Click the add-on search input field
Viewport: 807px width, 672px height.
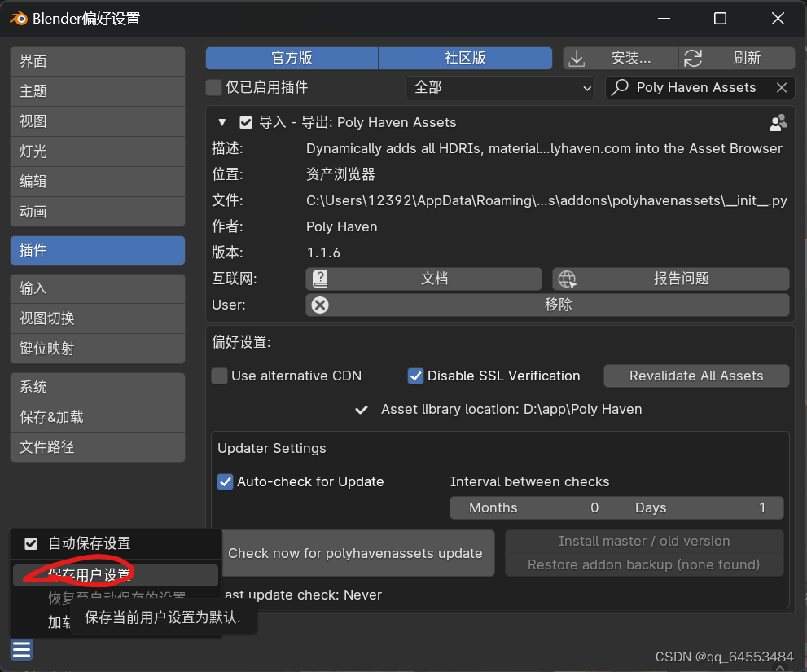coord(700,87)
